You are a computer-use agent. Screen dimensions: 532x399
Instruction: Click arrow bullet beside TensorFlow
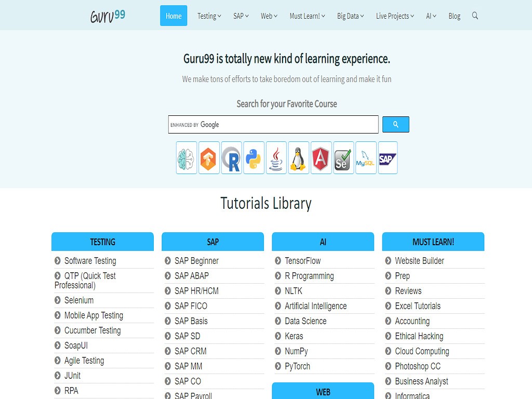coord(278,261)
